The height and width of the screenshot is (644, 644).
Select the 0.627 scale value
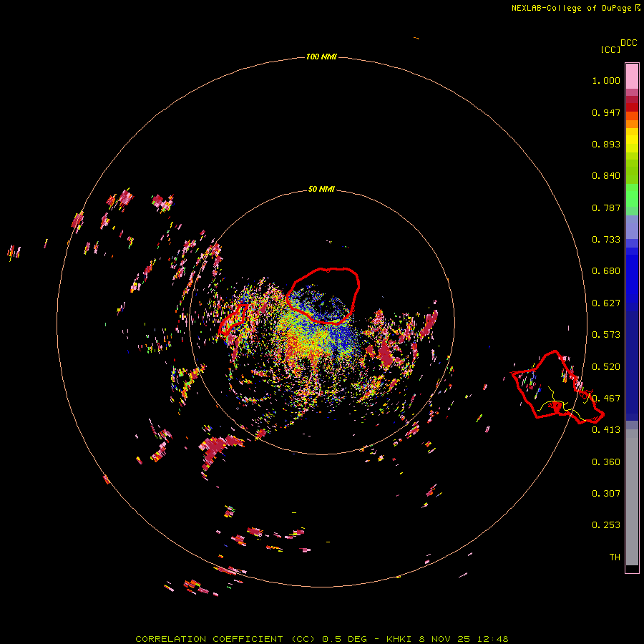pos(606,303)
